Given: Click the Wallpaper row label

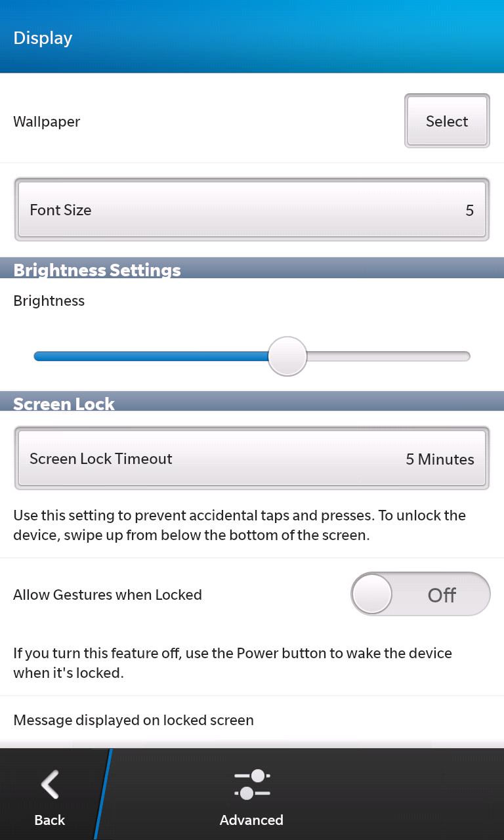Looking at the screenshot, I should pyautogui.click(x=47, y=121).
